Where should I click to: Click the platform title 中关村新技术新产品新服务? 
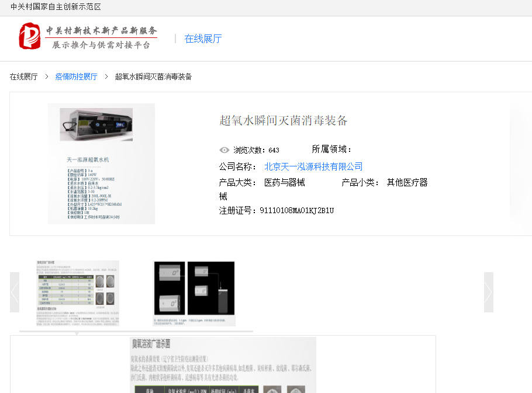coord(102,31)
